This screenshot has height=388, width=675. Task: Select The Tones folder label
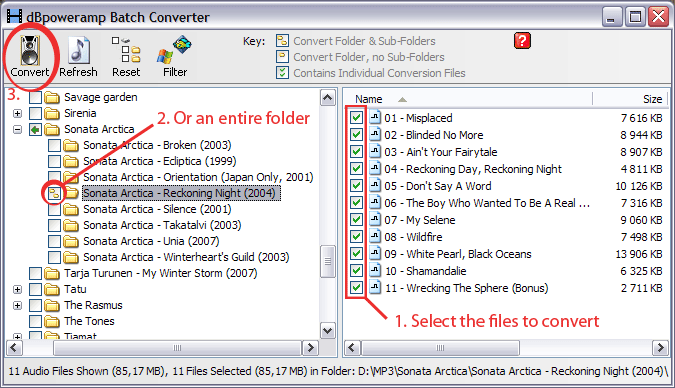click(x=89, y=321)
